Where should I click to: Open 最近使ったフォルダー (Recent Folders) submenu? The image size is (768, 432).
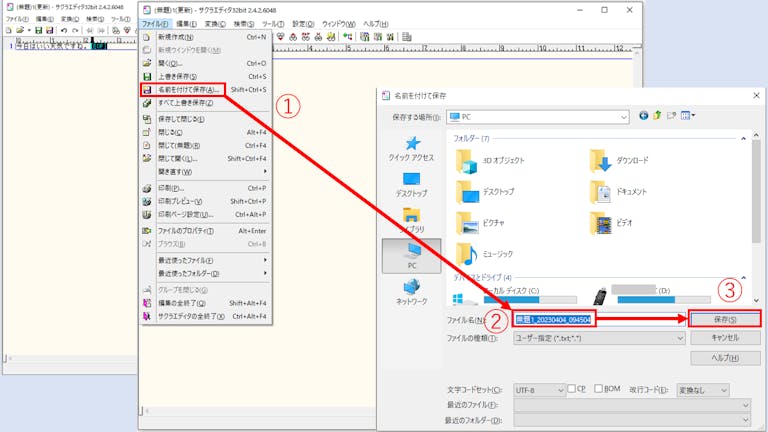pos(205,273)
